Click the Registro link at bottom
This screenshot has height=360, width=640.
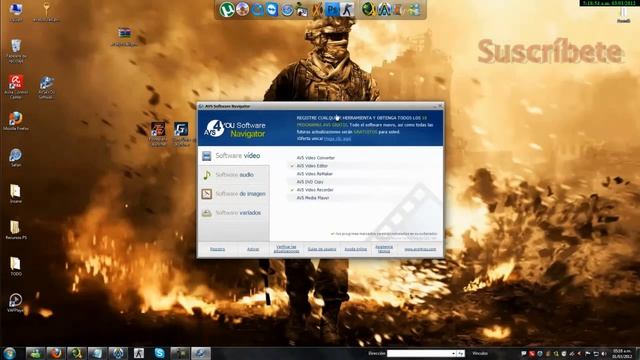pyautogui.click(x=217, y=249)
